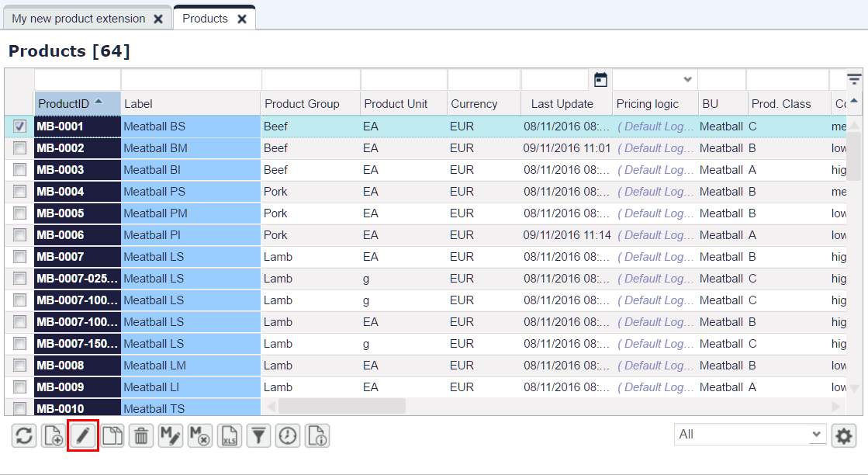Viewport: 868px width, 475px height.
Task: Click the Label filter input field
Action: [191, 80]
